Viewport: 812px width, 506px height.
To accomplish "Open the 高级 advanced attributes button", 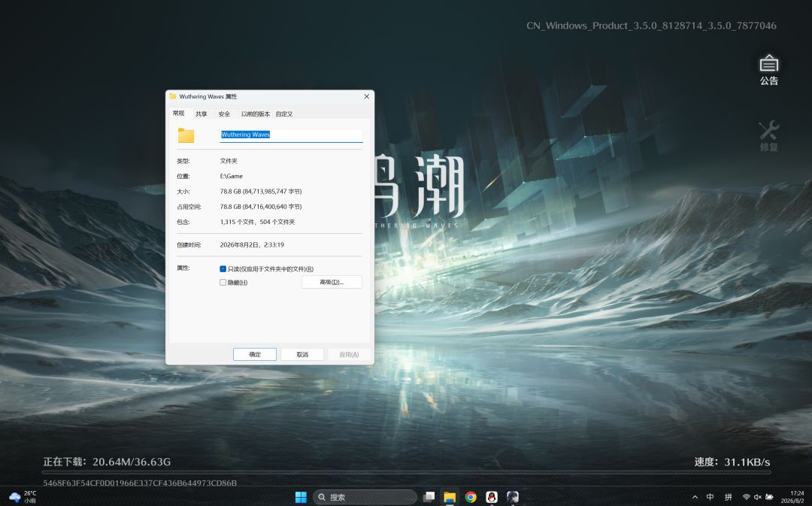I will (x=332, y=282).
